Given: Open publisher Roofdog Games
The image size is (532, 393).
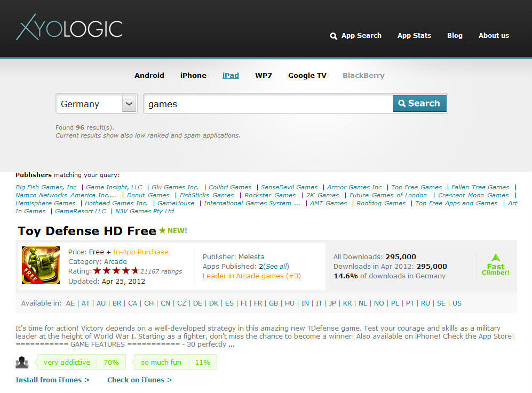Looking at the screenshot, I should 381,204.
